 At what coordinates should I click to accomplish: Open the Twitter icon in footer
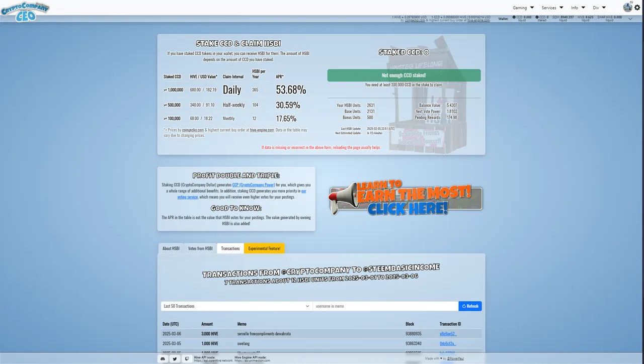(175, 359)
